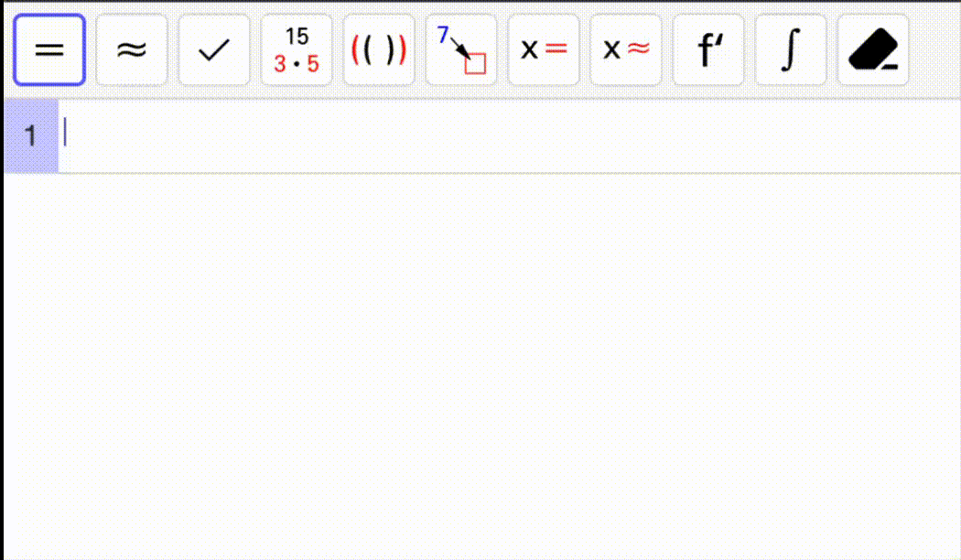Click the Integral ∫ tool
Image resolution: width=961 pixels, height=560 pixels.
click(x=791, y=50)
